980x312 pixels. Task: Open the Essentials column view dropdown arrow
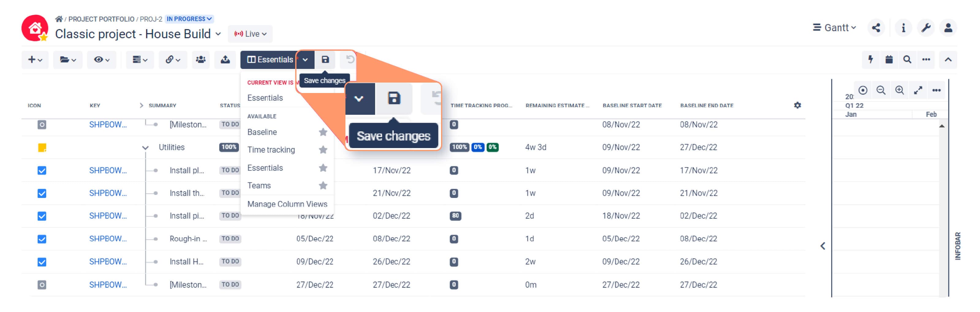click(x=305, y=60)
